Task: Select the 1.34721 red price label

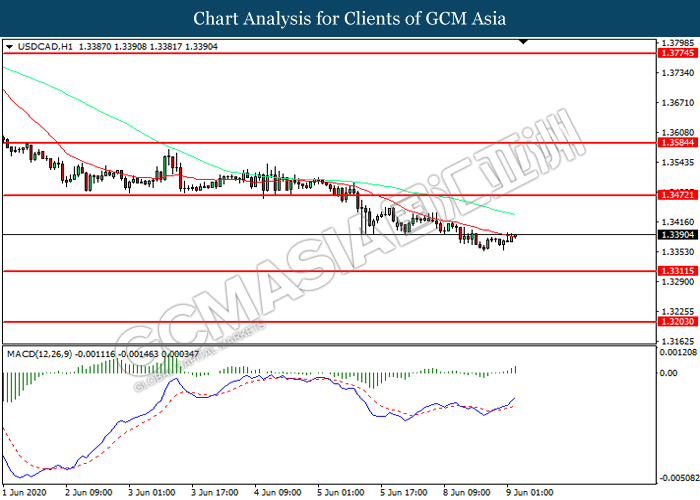Action: [677, 195]
